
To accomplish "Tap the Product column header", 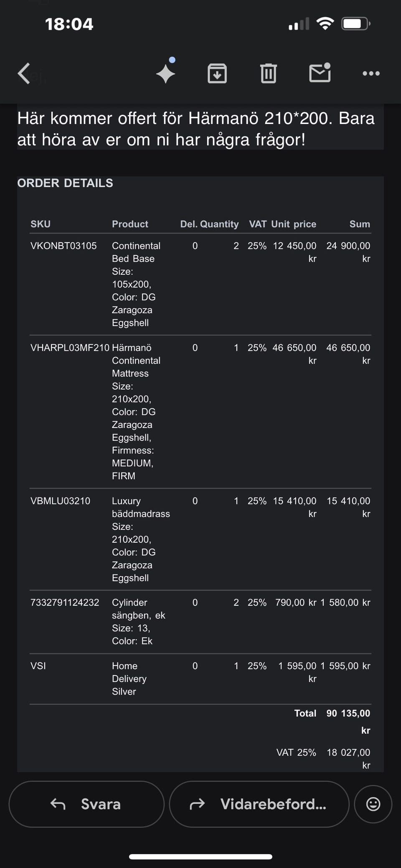I will pos(130,224).
